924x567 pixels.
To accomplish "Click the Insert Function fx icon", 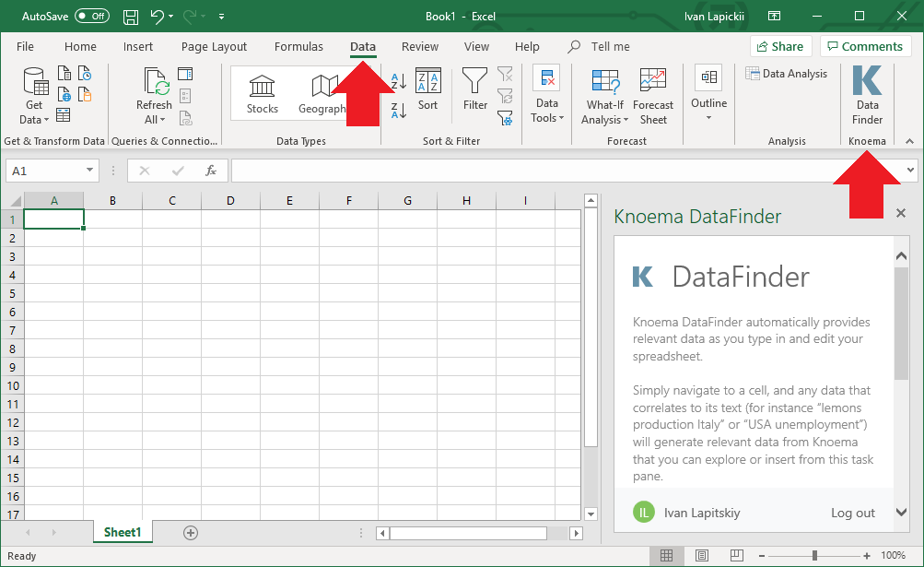I will [x=210, y=171].
